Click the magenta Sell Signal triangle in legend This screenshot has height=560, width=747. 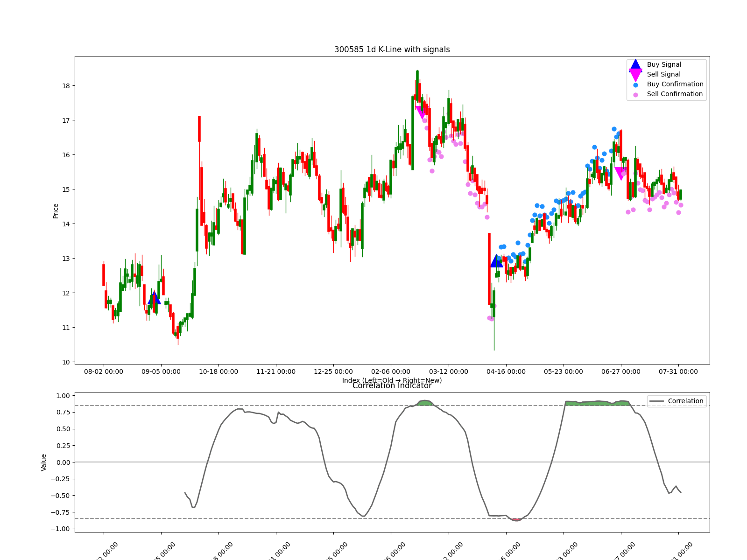(635, 75)
